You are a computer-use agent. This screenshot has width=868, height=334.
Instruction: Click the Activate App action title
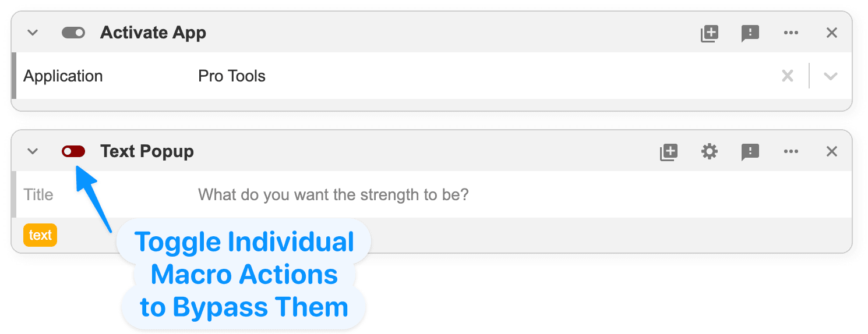[x=153, y=33]
